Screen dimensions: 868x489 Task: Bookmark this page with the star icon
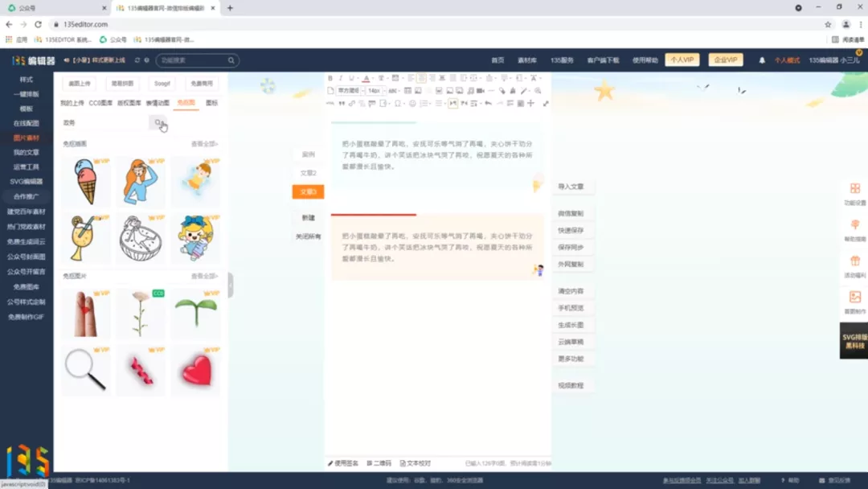(x=828, y=24)
